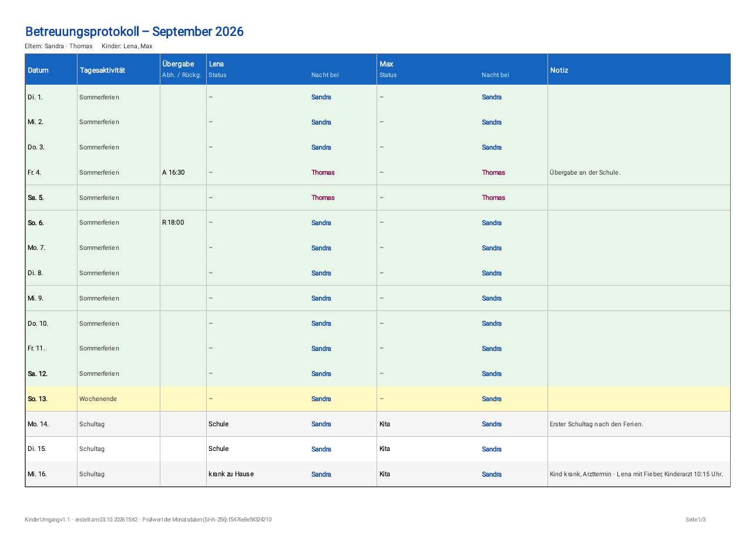Select the "Status" subheader under Lena
This screenshot has height=535, width=756.
(x=217, y=75)
